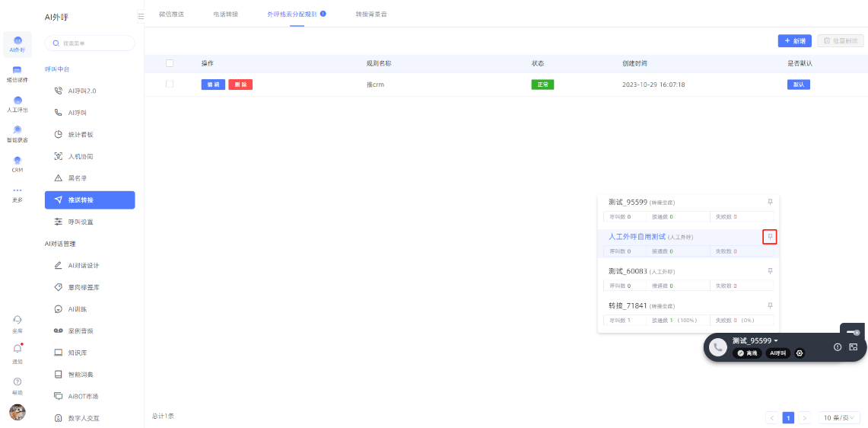
Task: Open the 10 条/页 page size dropdown
Action: pos(839,417)
